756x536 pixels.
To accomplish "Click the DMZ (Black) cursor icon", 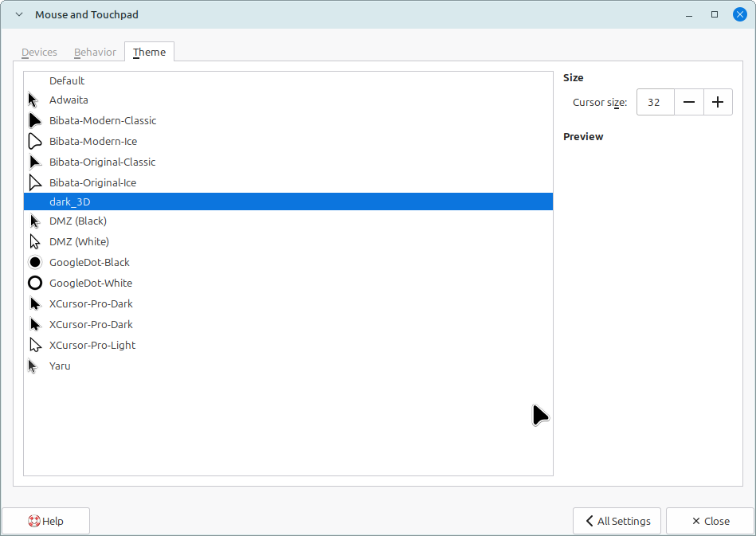I will click(x=35, y=221).
